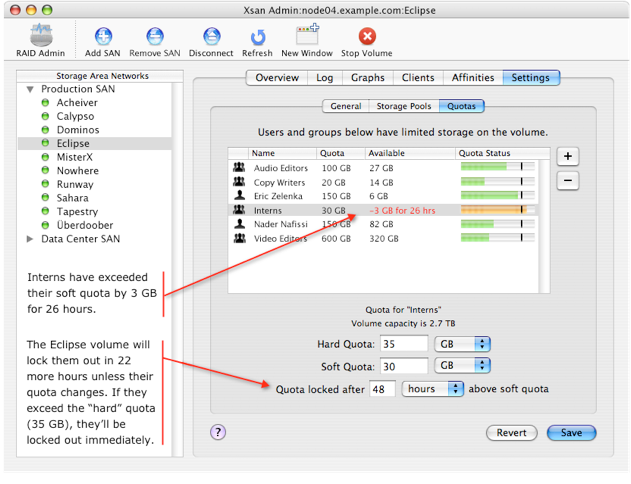Open the Hard Quota GB unit dropdown
Screen dimensions: 631x484
click(x=463, y=344)
